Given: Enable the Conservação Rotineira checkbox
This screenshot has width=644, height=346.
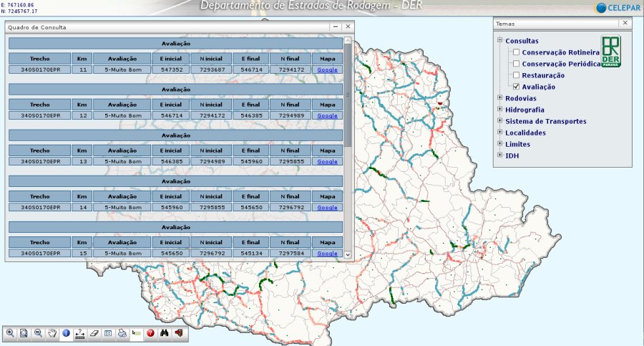Looking at the screenshot, I should point(516,52).
